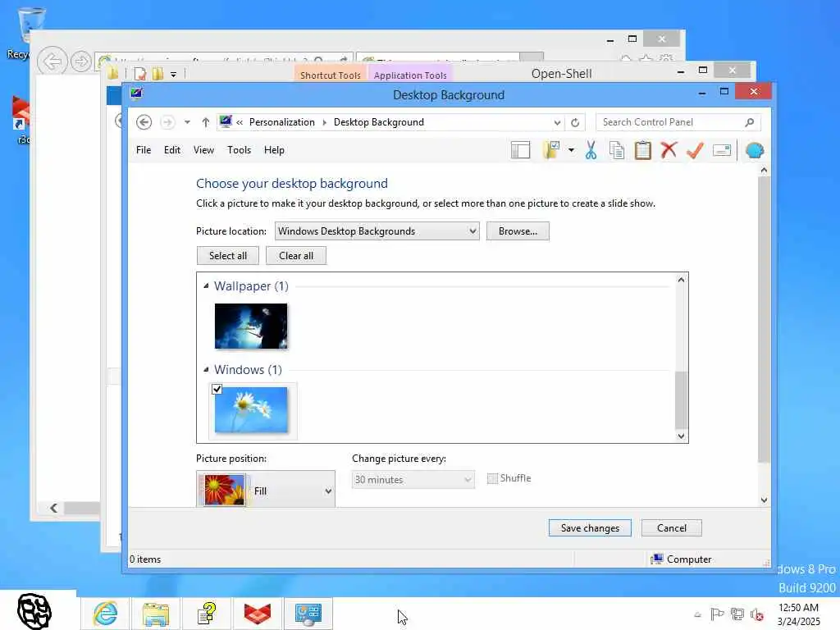Click the navigation pane toolbar icon
The height and width of the screenshot is (630, 840).
(520, 151)
